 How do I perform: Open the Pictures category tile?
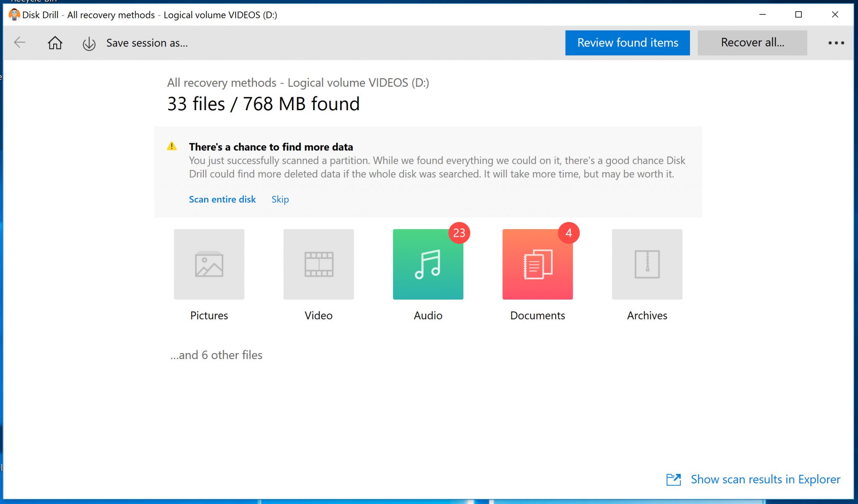click(209, 264)
